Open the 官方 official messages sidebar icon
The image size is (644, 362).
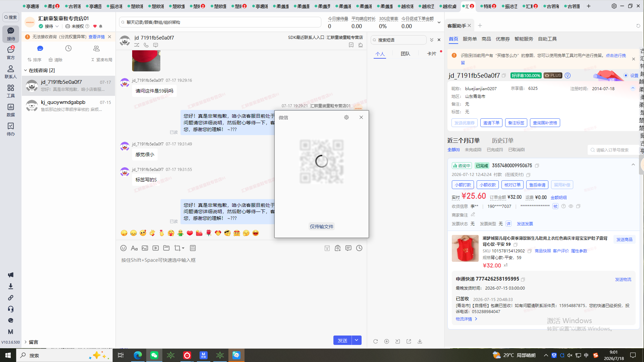click(11, 53)
